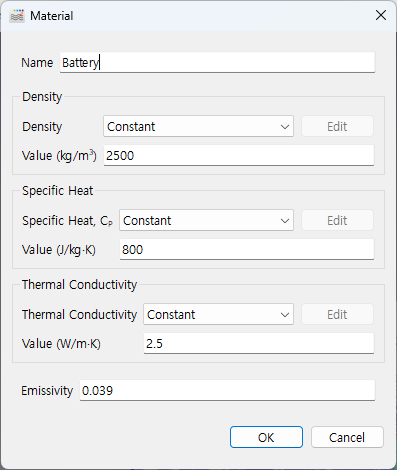Click the Edit button next to Density
The width and height of the screenshot is (397, 470).
pos(337,126)
